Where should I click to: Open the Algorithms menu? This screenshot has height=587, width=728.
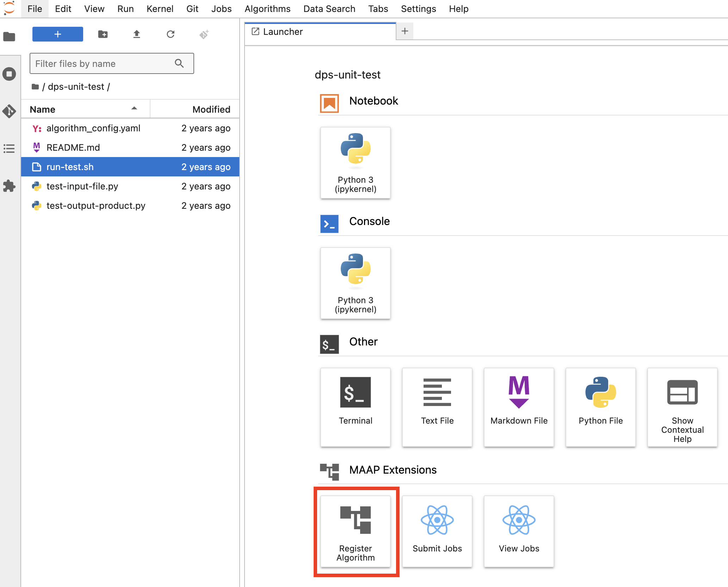click(x=267, y=9)
